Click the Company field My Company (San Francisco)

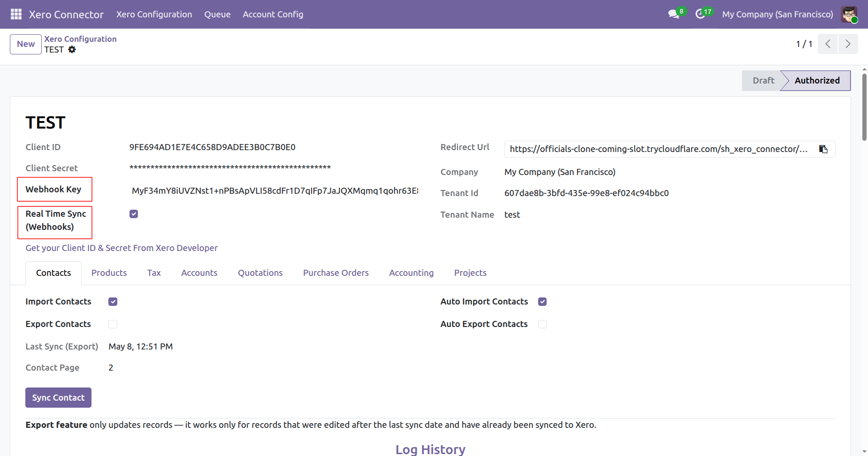pos(560,172)
